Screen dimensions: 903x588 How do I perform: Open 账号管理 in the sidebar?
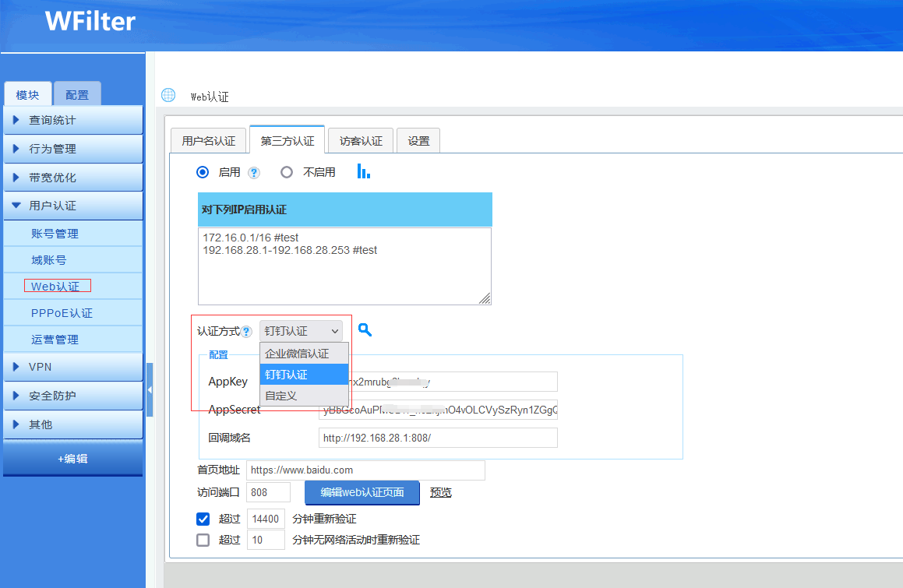[55, 234]
